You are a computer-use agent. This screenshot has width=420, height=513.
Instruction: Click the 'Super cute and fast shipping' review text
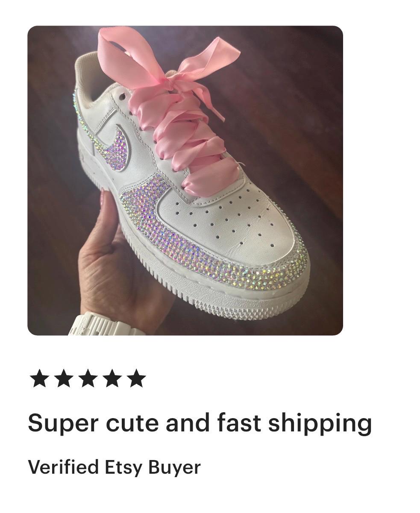200,424
